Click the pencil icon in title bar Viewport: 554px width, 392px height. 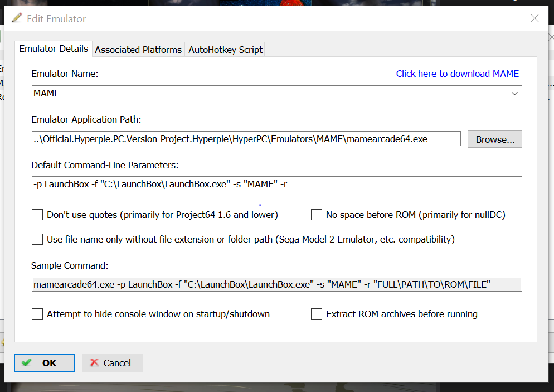[x=17, y=18]
